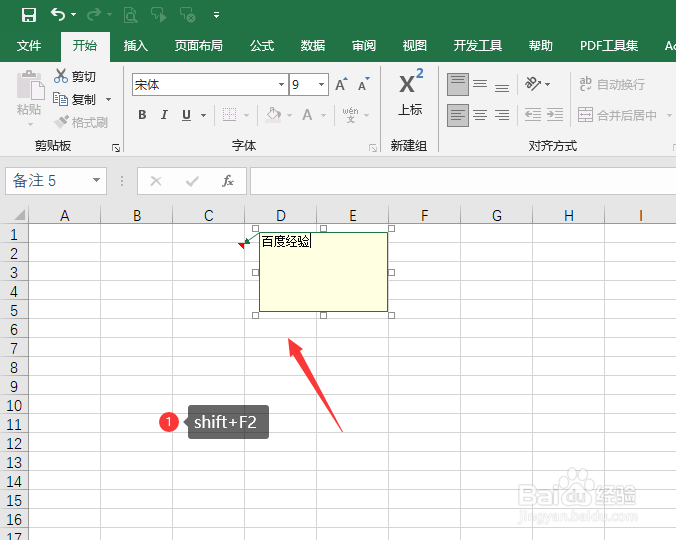Select bottom align icon
Viewport: 676px width, 540px height.
502,87
